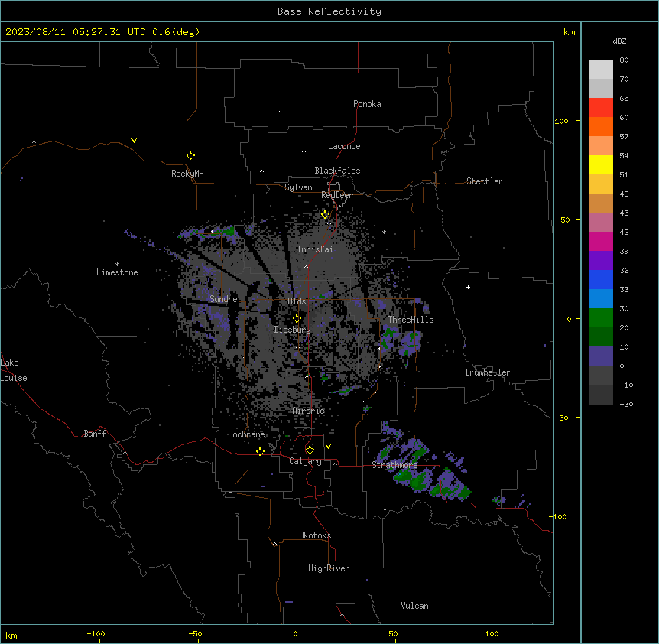Click the Vulcan town label
The height and width of the screenshot is (644, 659).
tap(414, 606)
